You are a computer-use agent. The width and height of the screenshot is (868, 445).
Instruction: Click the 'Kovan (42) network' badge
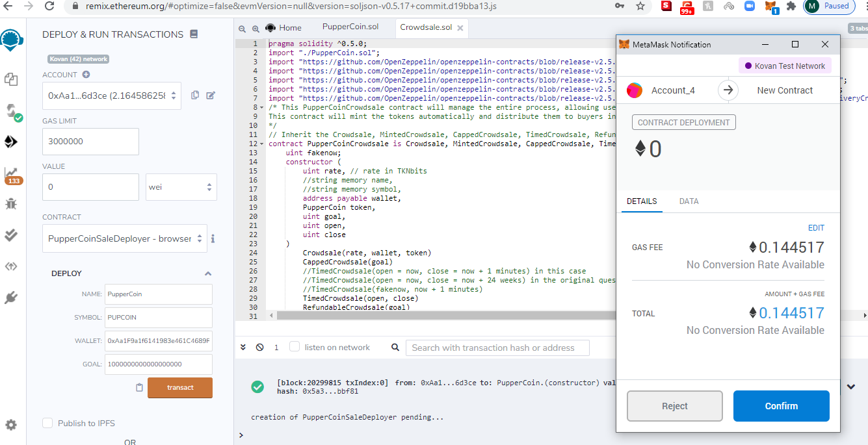click(78, 58)
